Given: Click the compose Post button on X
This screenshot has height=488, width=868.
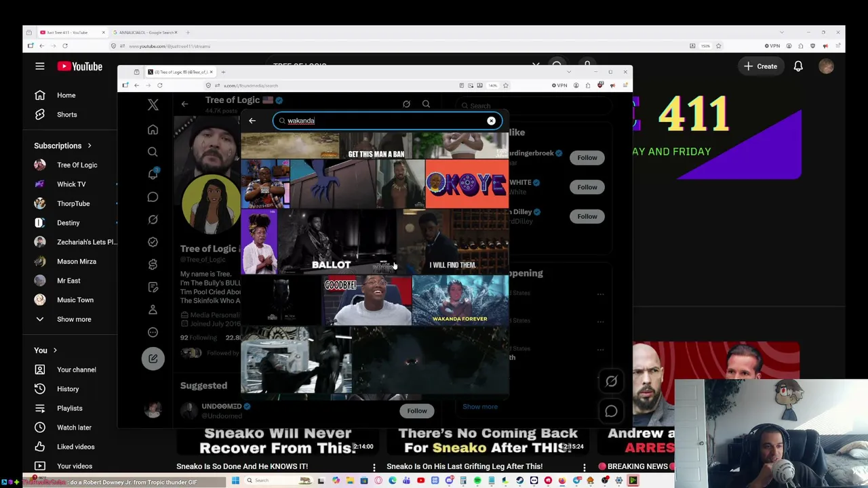Looking at the screenshot, I should (153, 359).
